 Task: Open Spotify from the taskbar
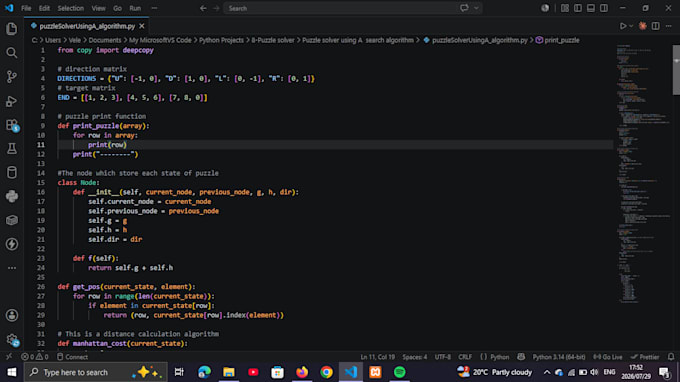tap(399, 372)
